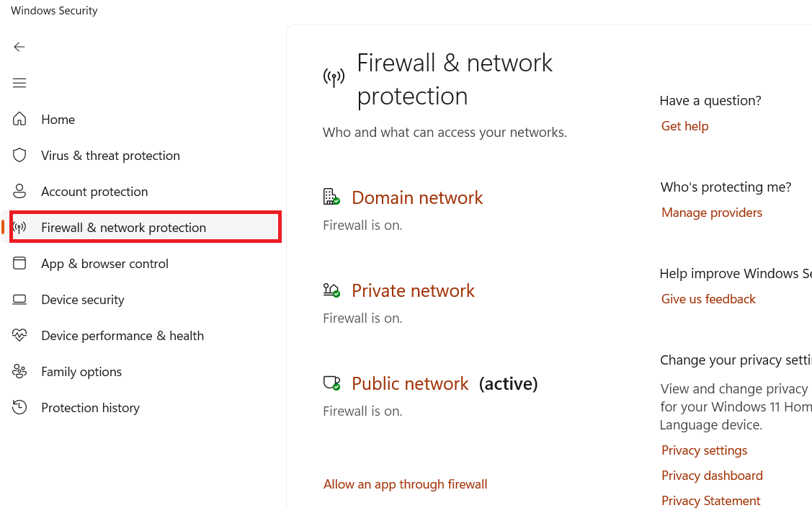Click the Device security laptop icon
The image size is (812, 508).
click(x=19, y=300)
